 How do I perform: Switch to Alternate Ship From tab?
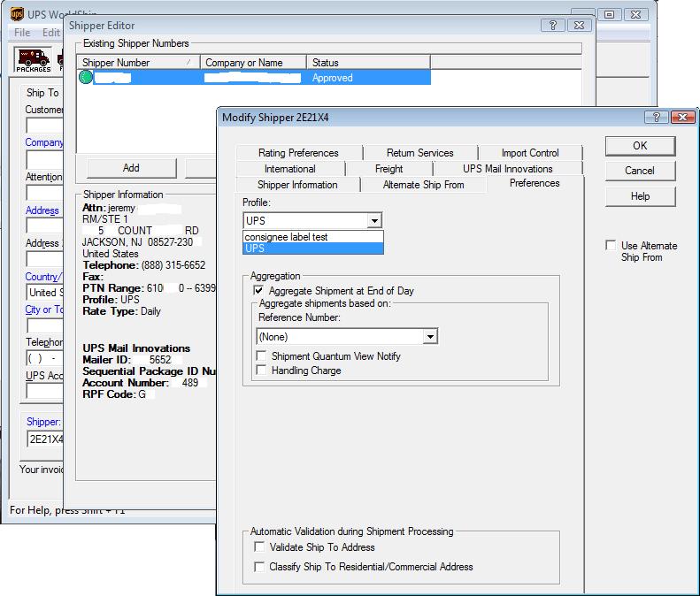[x=424, y=185]
